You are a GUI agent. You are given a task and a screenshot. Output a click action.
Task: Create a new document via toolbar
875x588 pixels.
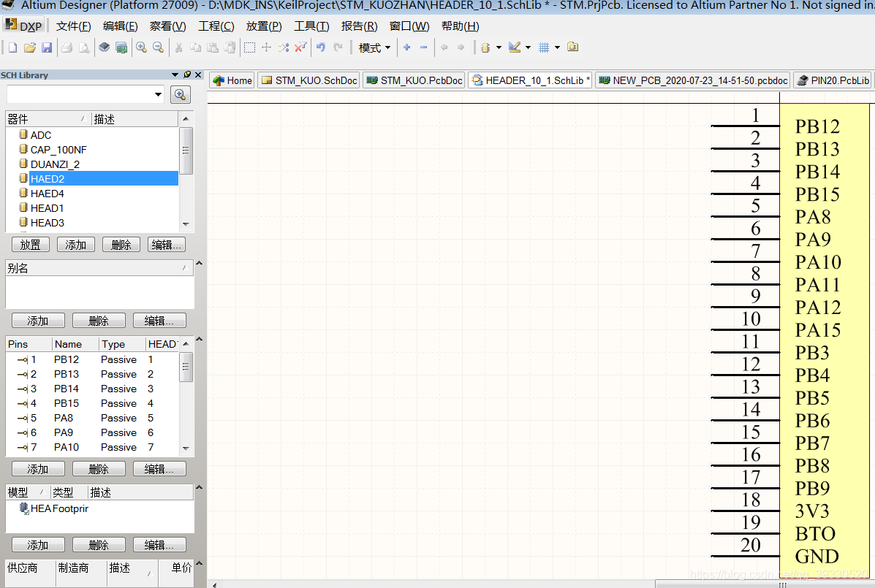click(12, 47)
